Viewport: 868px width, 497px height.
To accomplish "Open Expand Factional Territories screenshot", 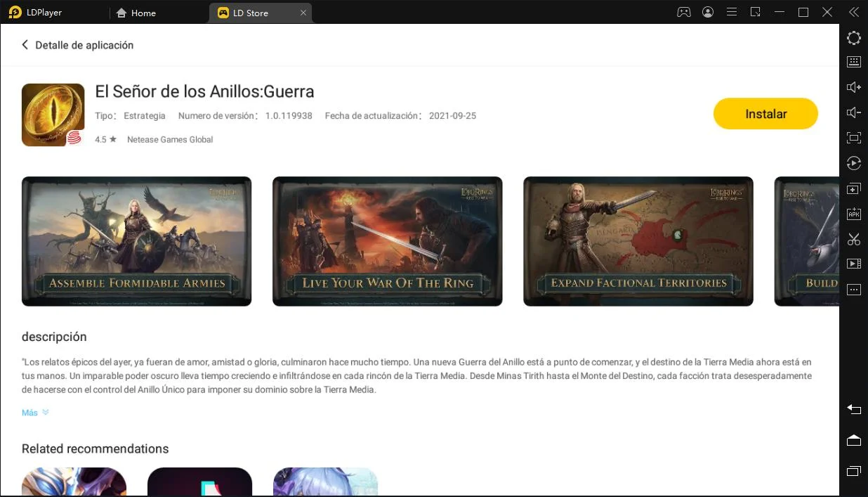I will 638,241.
